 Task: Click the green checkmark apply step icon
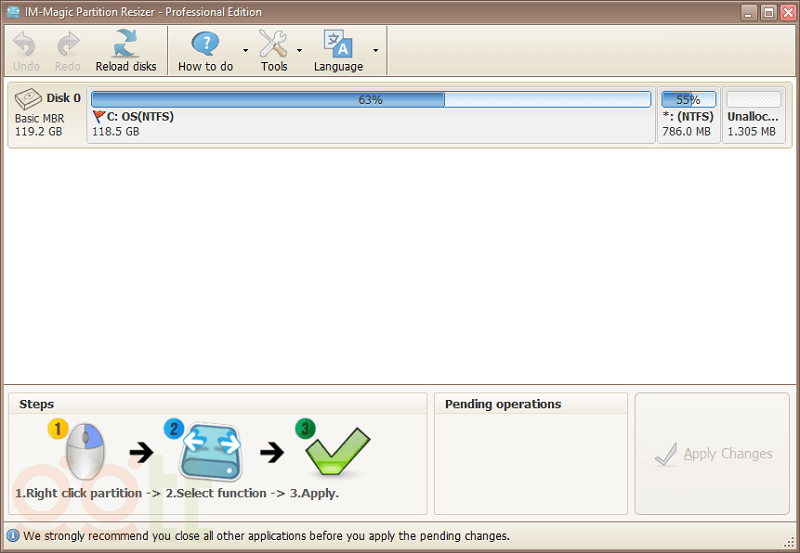pyautogui.click(x=337, y=451)
